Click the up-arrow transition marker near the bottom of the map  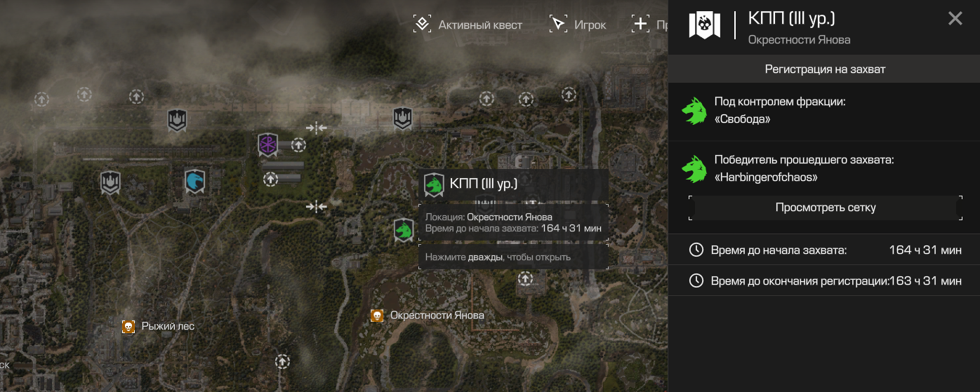point(282,362)
